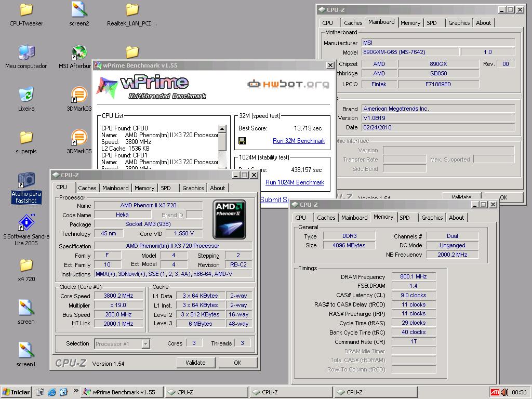Click the wPrime CPU List scrollbar thumb
This screenshot has height=399, width=532.
point(222,142)
